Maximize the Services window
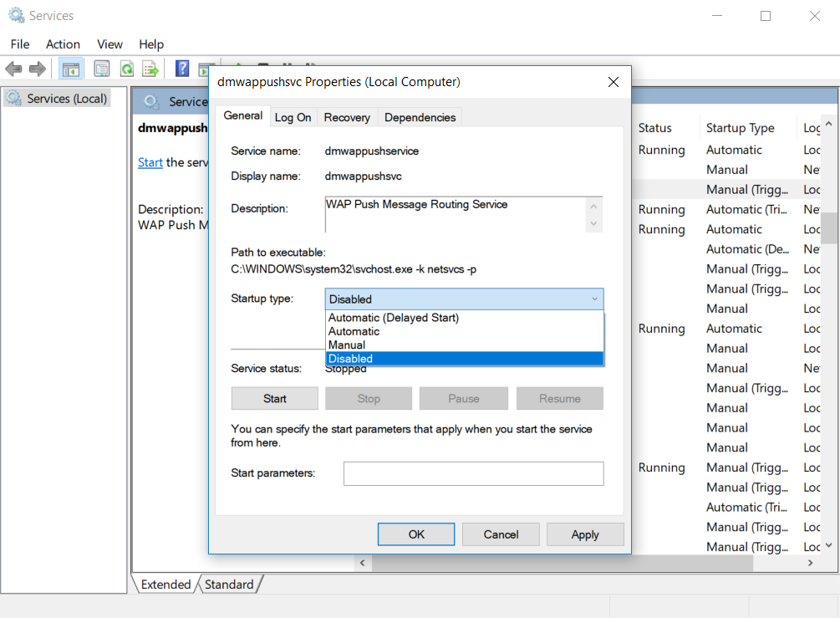The width and height of the screenshot is (840, 618). 766,16
